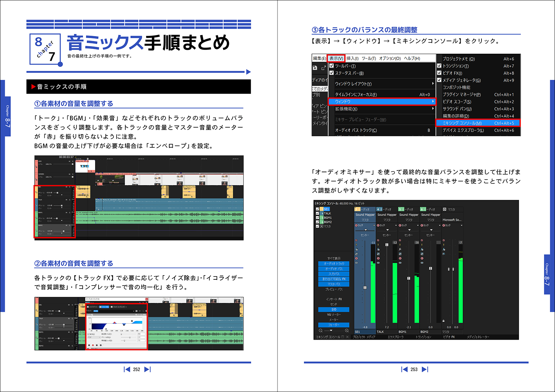Open the pan dropdown on the TALK track header
The image size is (555, 392).
[62, 208]
